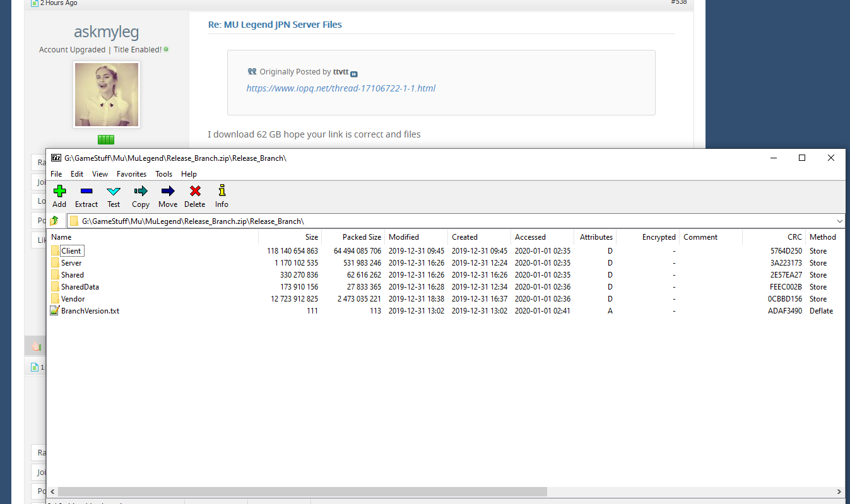850x504 pixels.
Task: Click the green Add plus icon
Action: click(x=59, y=190)
